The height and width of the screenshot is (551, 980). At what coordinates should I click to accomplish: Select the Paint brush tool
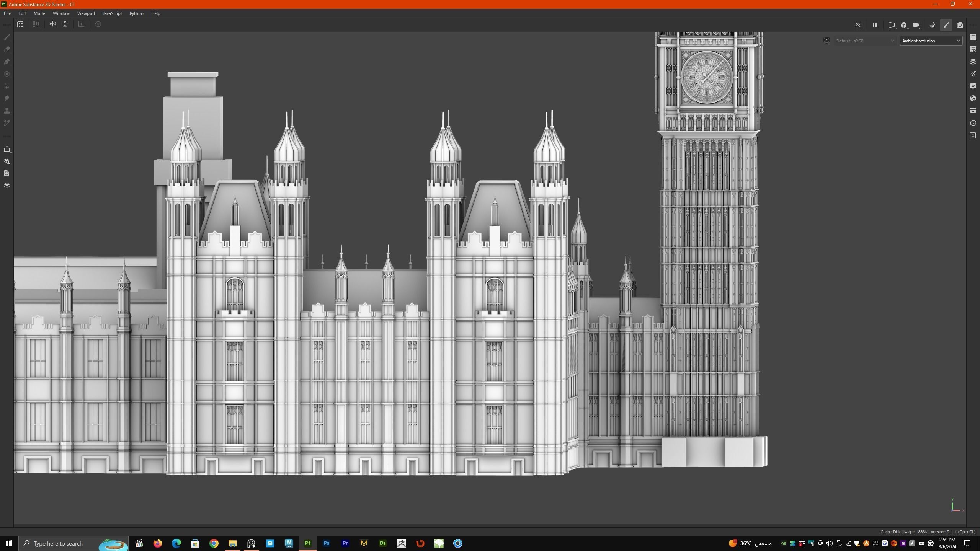(7, 37)
